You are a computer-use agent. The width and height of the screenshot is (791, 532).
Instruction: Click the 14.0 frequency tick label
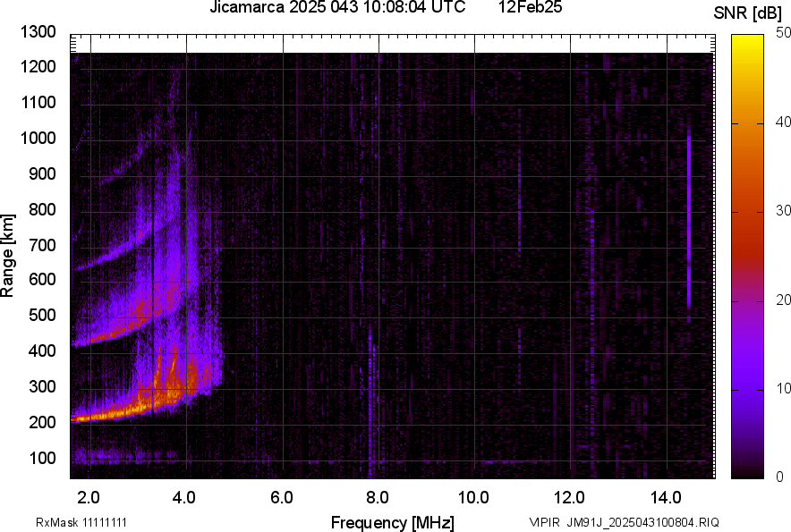pos(665,498)
